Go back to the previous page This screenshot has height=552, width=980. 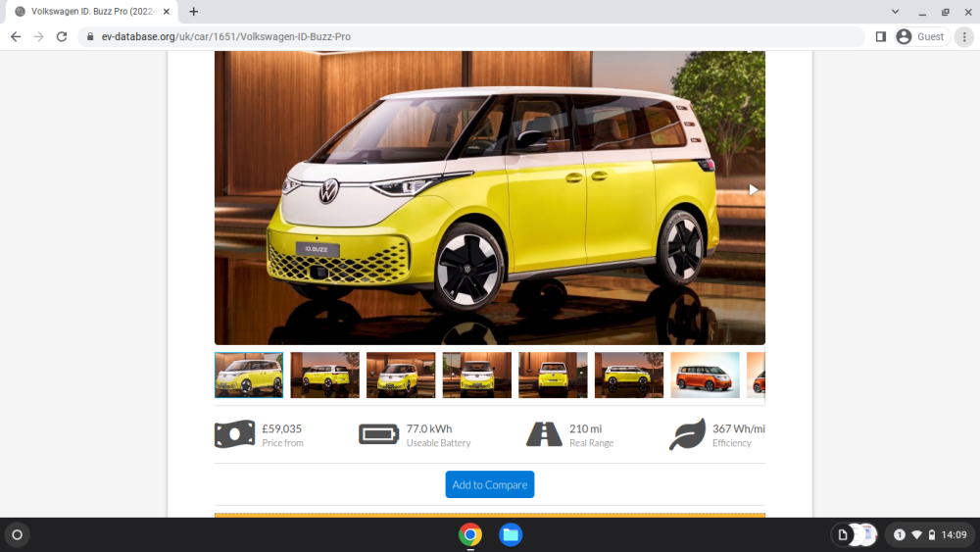tap(16, 37)
